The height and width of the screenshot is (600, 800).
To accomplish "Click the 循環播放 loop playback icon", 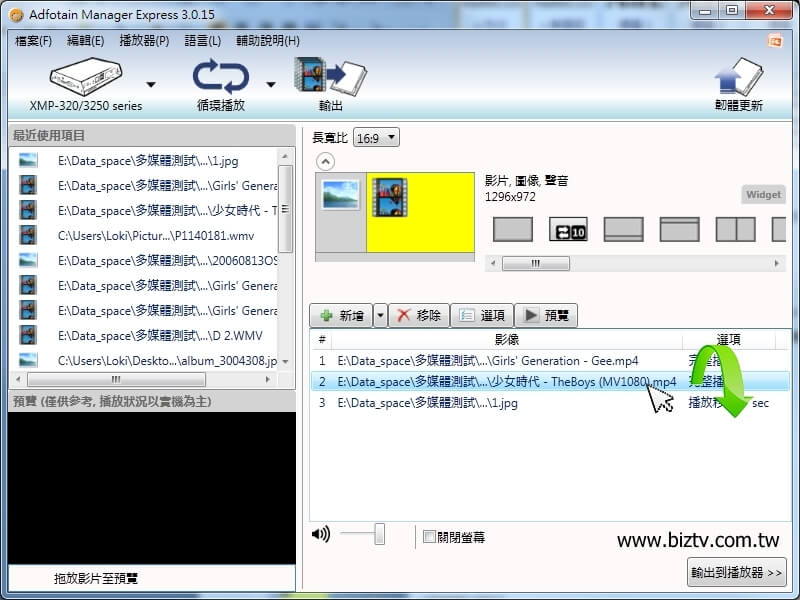I will (221, 77).
